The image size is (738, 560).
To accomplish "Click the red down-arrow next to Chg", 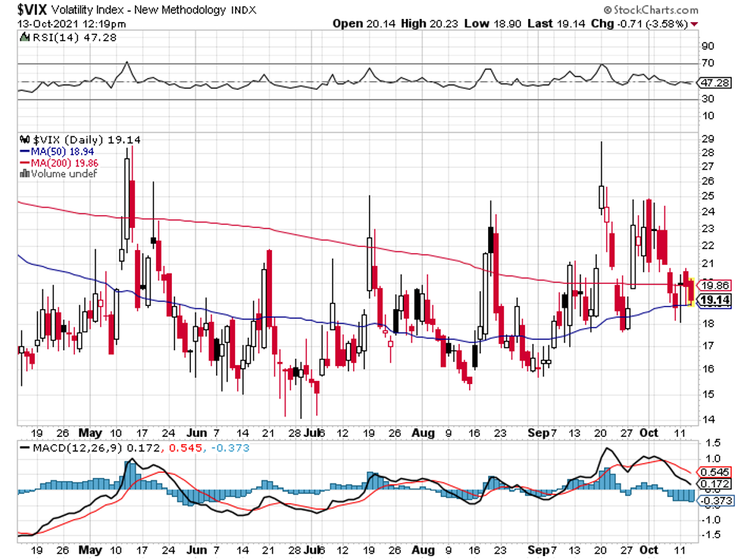I will click(695, 24).
